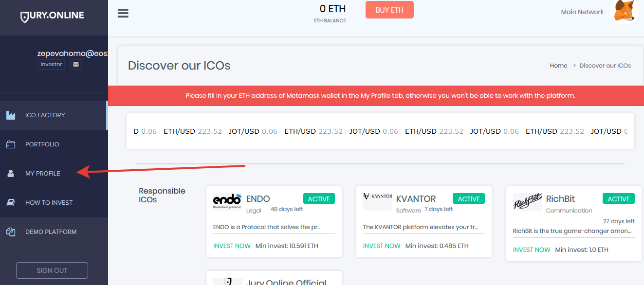Click Discover our ICOs breadcrumb

[605, 66]
